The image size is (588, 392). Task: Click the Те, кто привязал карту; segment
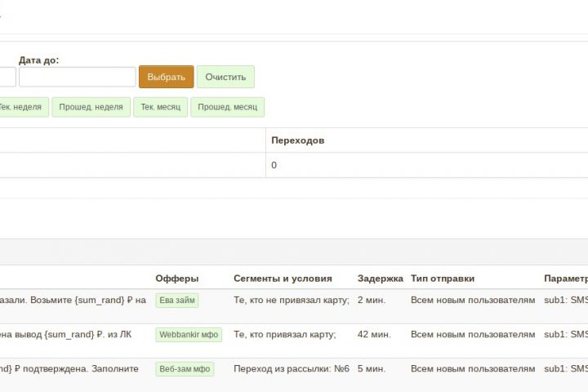pos(284,334)
